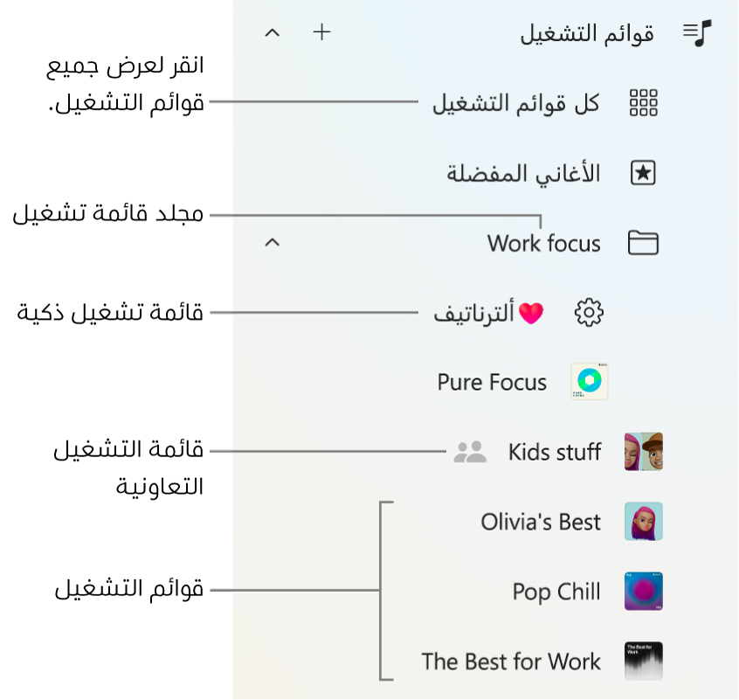Click the heart emoji on the ألترناتيف playlist
739x700 pixels.
[530, 311]
